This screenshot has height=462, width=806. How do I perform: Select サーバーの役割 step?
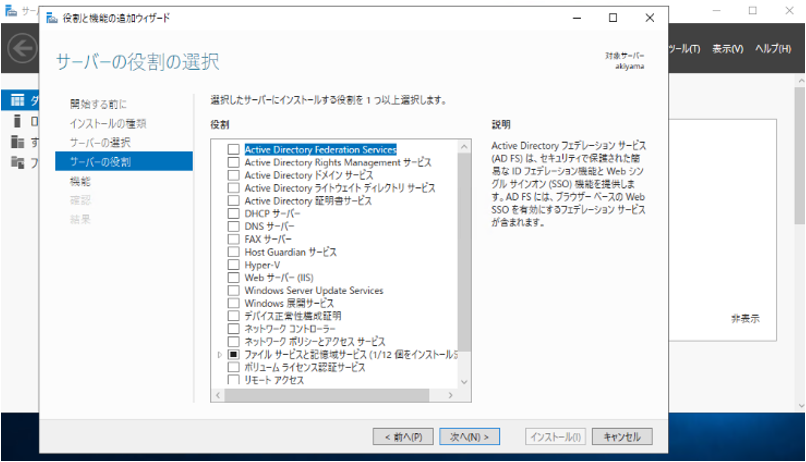[x=124, y=161]
